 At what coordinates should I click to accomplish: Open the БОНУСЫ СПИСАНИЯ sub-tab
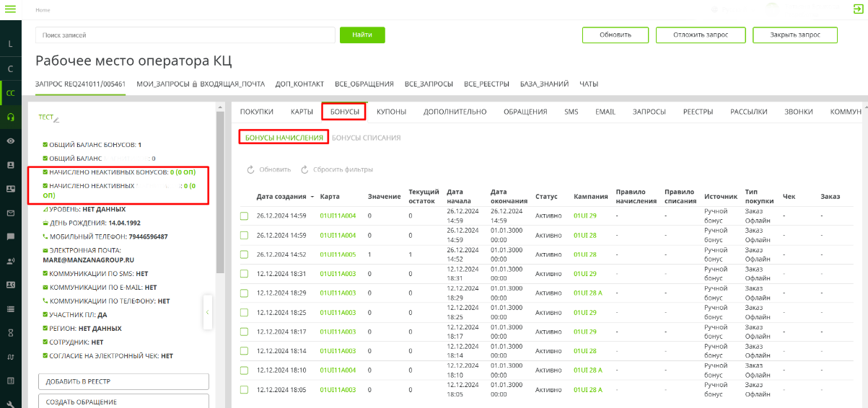click(366, 138)
